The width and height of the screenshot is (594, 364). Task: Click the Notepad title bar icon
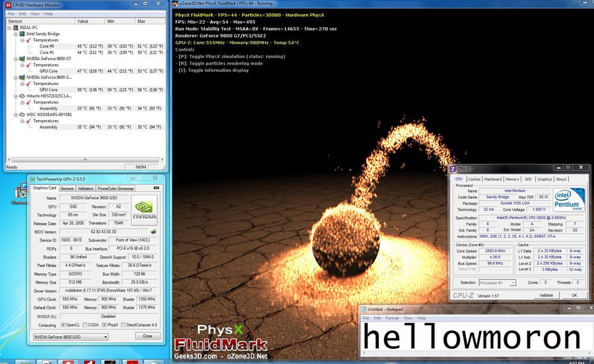point(364,309)
